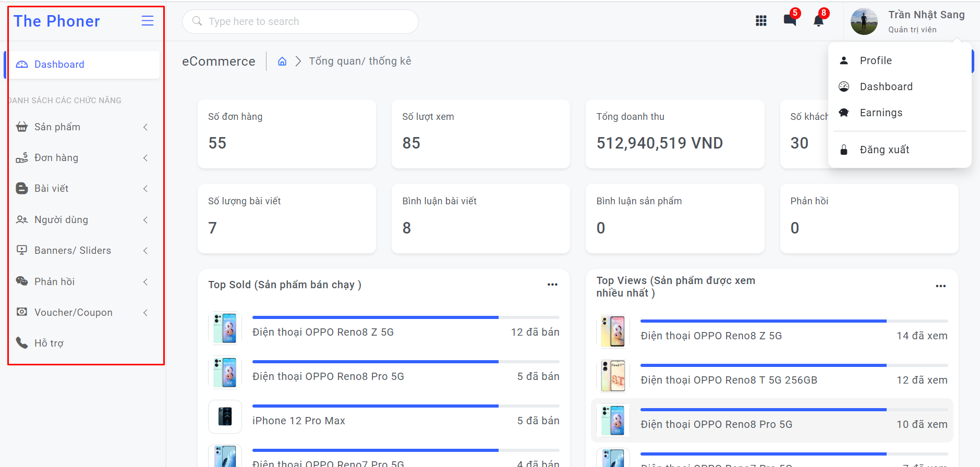
Task: Click Top Views OPPO Reno8 T 5G thumbnail
Action: coord(613,376)
